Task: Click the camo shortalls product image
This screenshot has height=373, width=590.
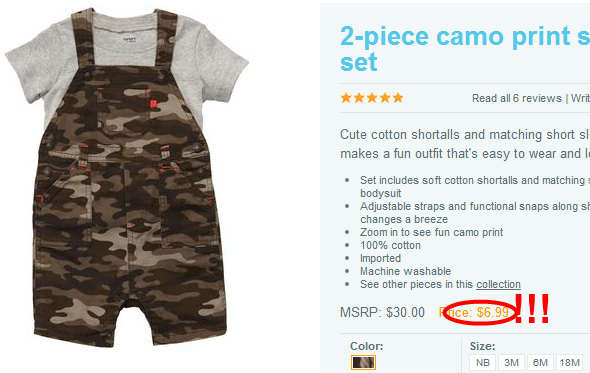Action: point(127,177)
